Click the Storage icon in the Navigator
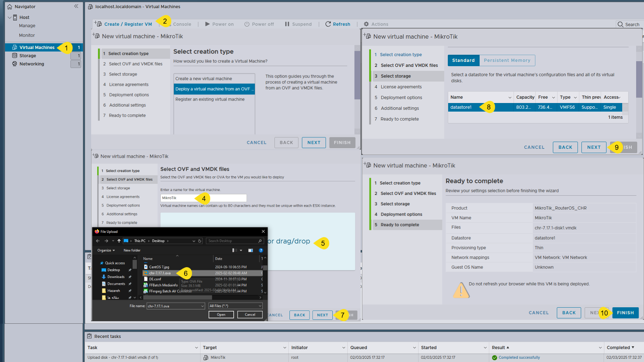644x362 pixels. click(x=15, y=55)
